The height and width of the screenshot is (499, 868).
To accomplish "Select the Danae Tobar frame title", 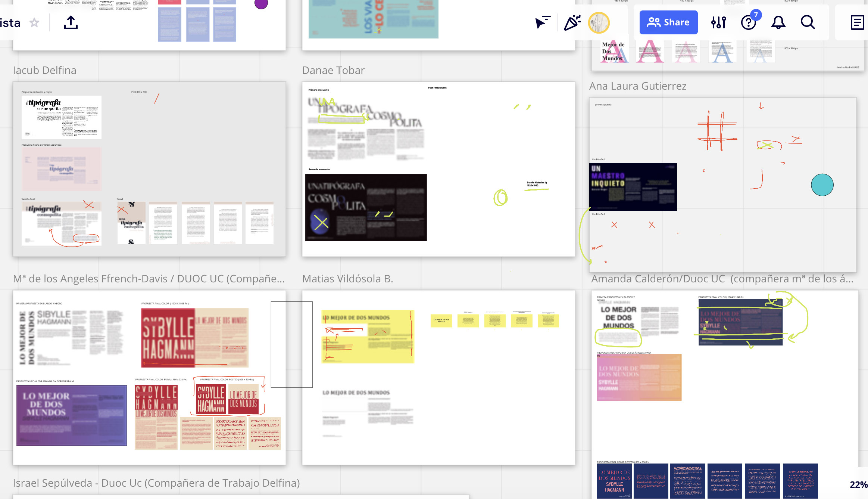I will pyautogui.click(x=333, y=70).
